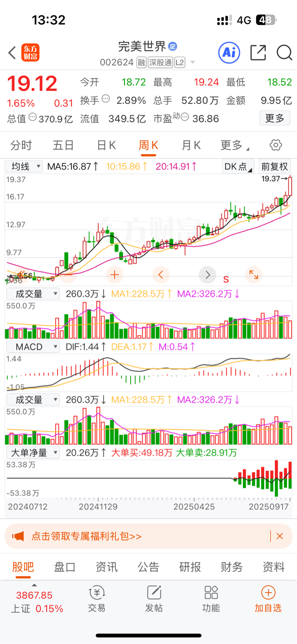The height and width of the screenshot is (644, 297).
Task: Open the Ai assistant icon
Action: point(229,52)
